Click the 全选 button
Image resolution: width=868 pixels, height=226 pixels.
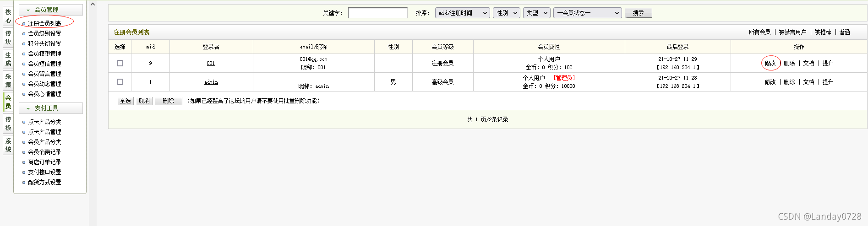coord(126,101)
